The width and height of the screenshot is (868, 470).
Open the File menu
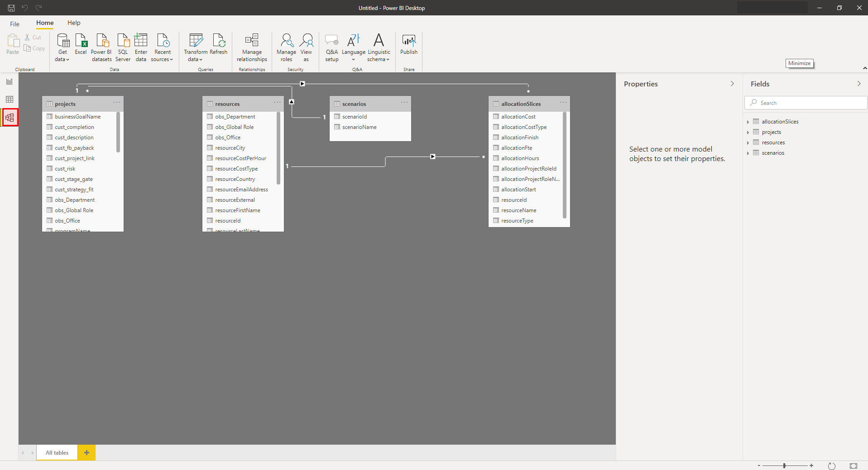pyautogui.click(x=14, y=24)
